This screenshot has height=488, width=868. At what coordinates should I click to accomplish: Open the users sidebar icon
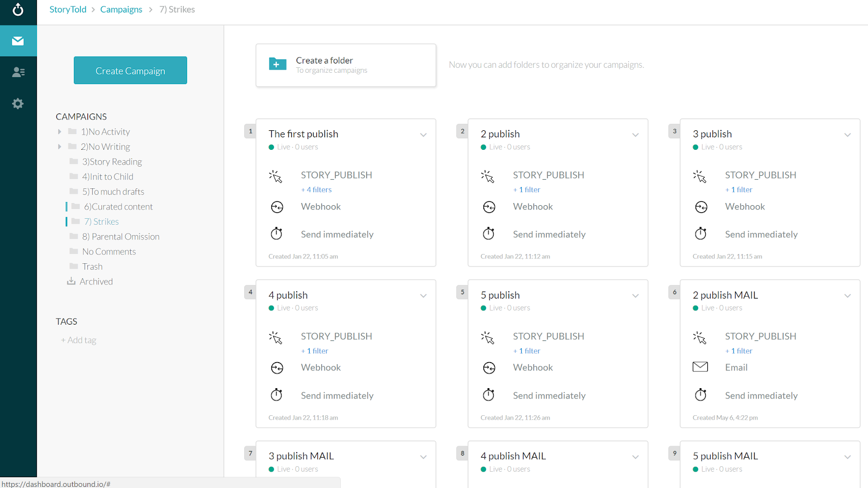point(18,72)
